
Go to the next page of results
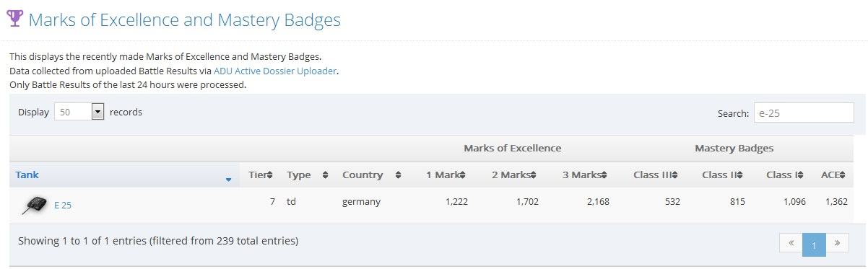[x=837, y=243]
